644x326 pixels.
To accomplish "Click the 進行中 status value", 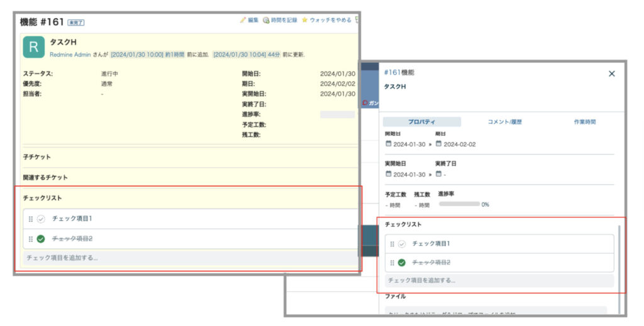I will click(x=109, y=74).
